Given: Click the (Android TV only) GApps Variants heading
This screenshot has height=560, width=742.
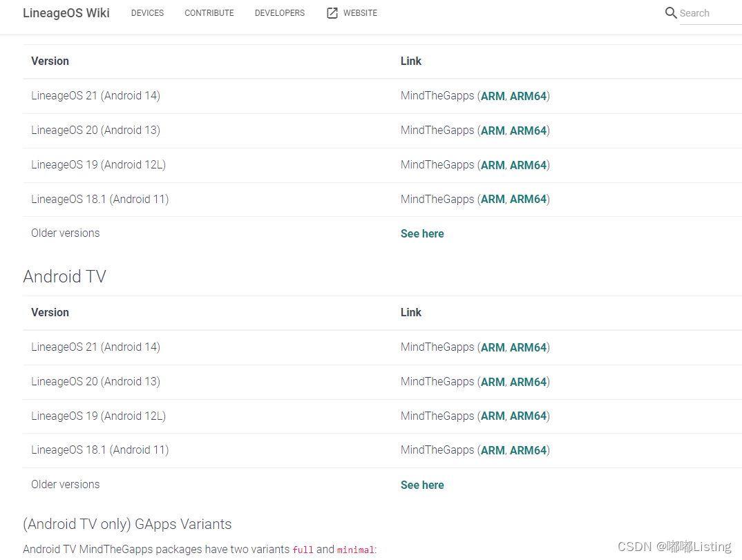Looking at the screenshot, I should point(127,524).
